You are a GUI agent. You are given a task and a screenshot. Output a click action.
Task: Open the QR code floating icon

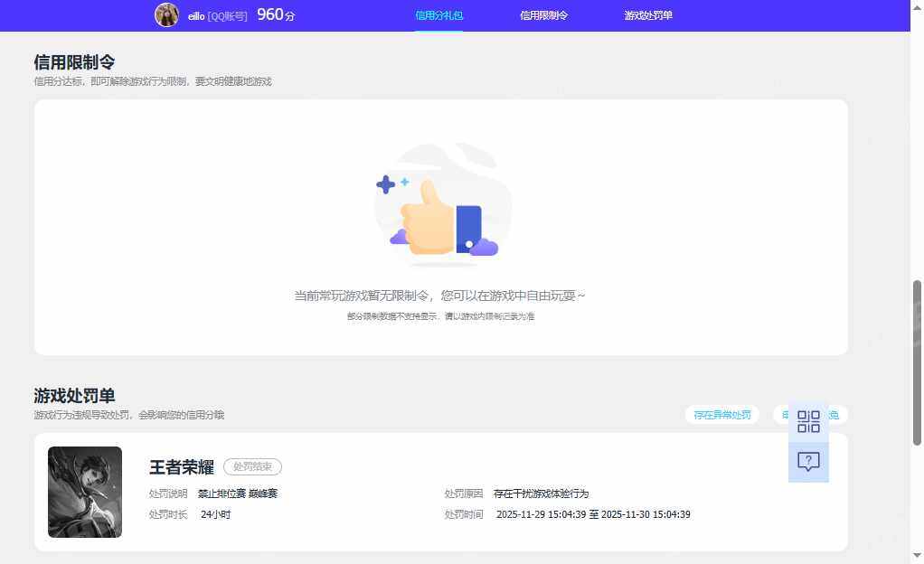(x=808, y=421)
